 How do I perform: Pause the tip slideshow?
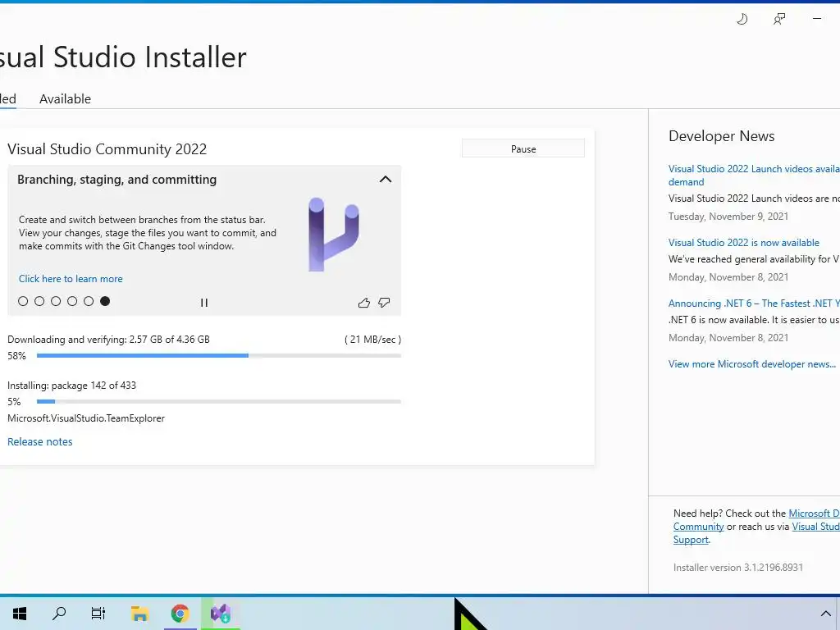pyautogui.click(x=204, y=303)
